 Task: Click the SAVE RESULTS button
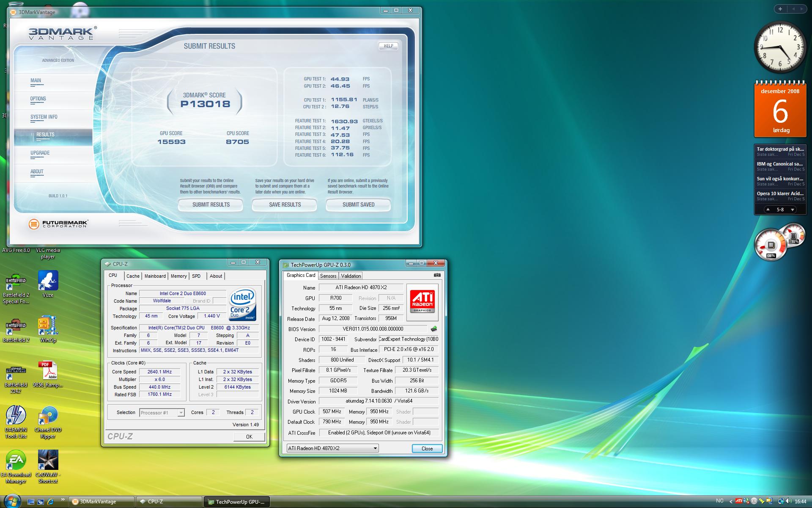(x=285, y=205)
